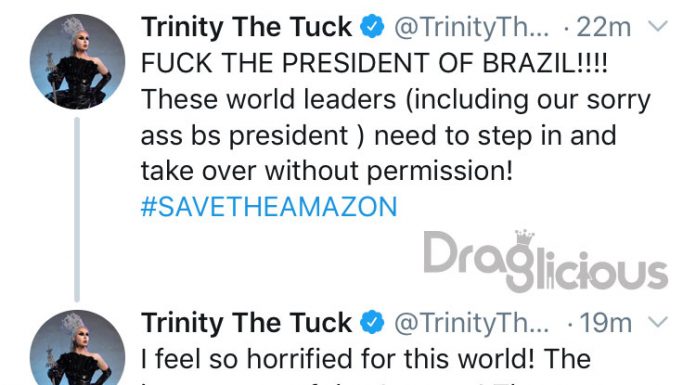Open the #SAVETHEAMAZON hashtag
The height and width of the screenshot is (385, 696).
point(269,207)
